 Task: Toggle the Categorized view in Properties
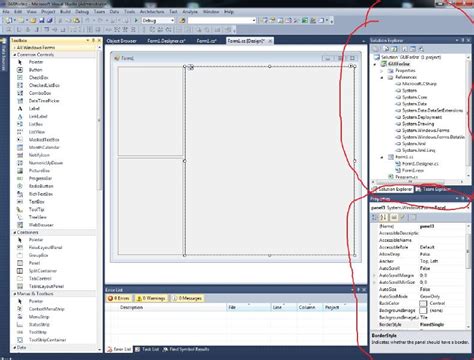coord(375,217)
